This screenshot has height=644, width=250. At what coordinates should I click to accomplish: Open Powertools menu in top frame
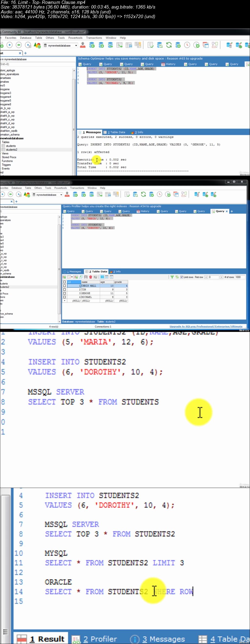pyautogui.click(x=75, y=38)
